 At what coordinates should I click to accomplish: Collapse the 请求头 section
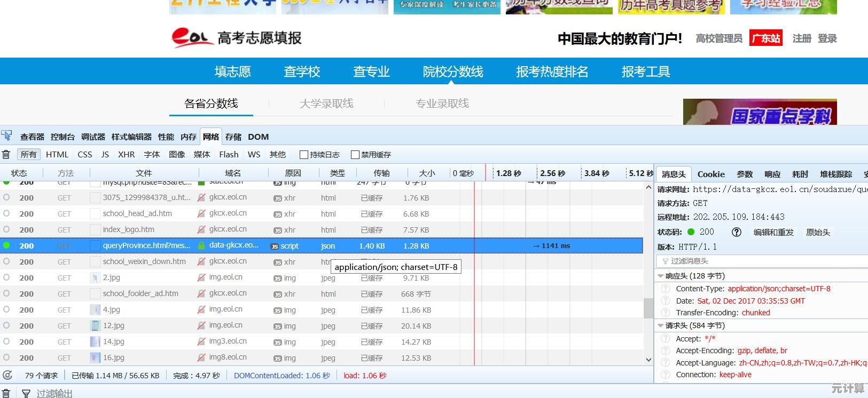tap(661, 325)
